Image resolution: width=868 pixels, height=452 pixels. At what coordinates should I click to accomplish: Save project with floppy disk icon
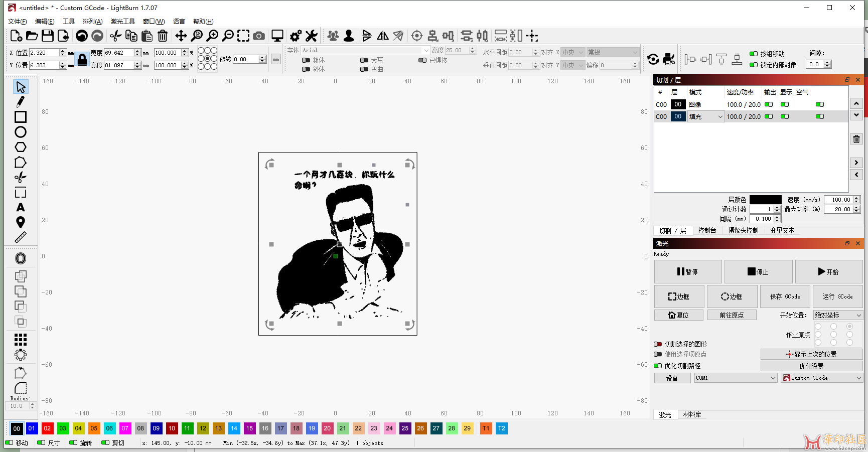pos(48,36)
